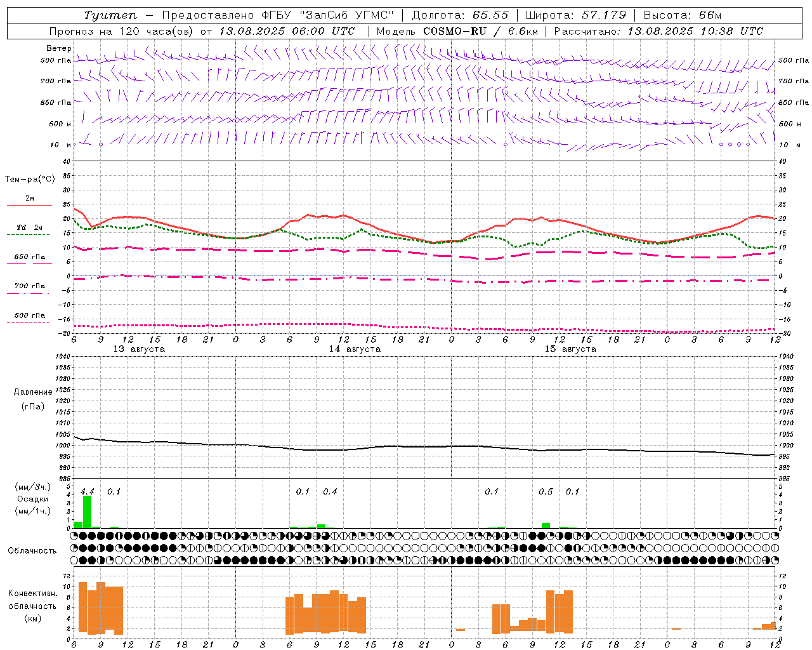Select the "4.4" precipitation amount value

point(88,491)
